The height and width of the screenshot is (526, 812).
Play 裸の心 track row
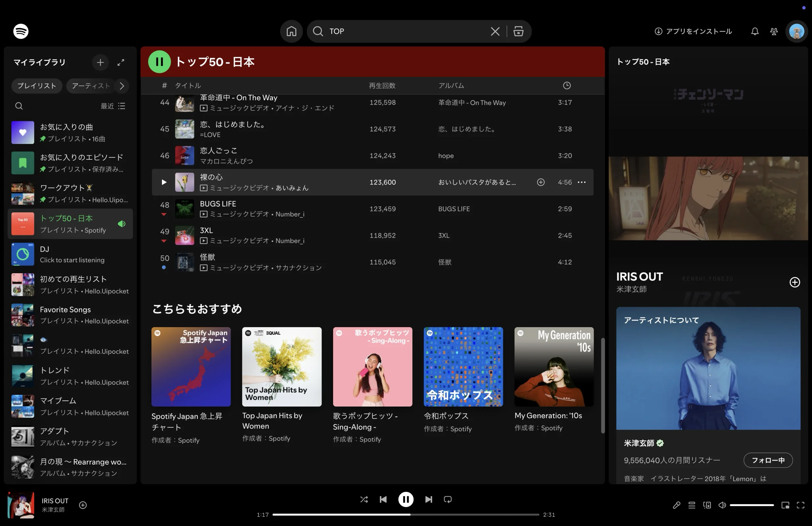click(x=164, y=182)
